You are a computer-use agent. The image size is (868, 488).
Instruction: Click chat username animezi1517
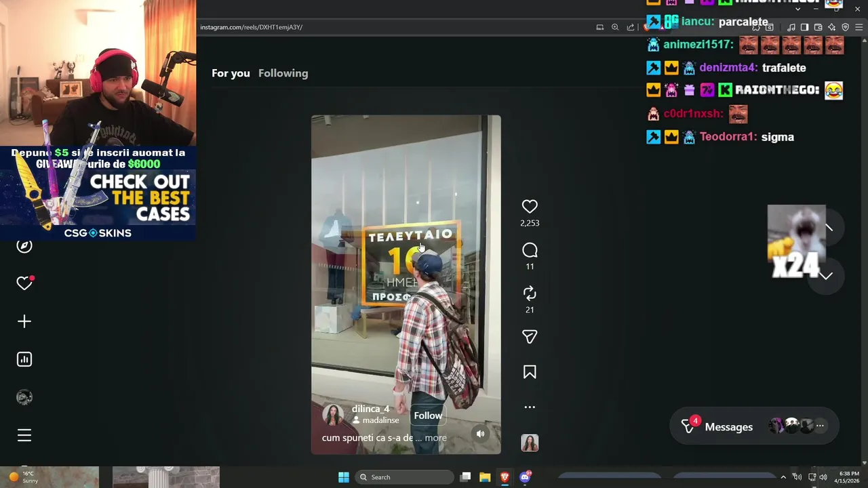[698, 45]
